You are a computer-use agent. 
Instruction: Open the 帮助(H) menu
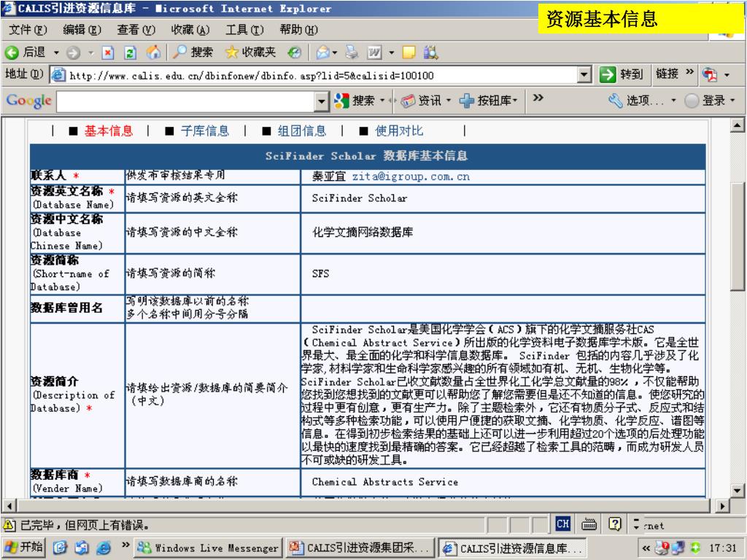[x=298, y=29]
